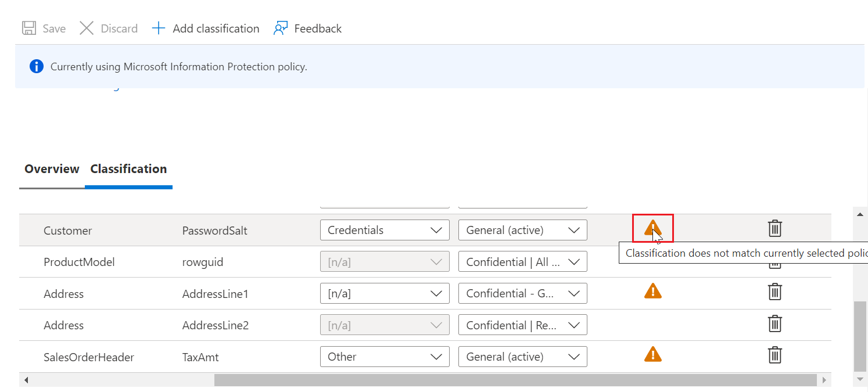The image size is (868, 392).
Task: Click the horizontal scrollbar right arrow
Action: pyautogui.click(x=824, y=380)
